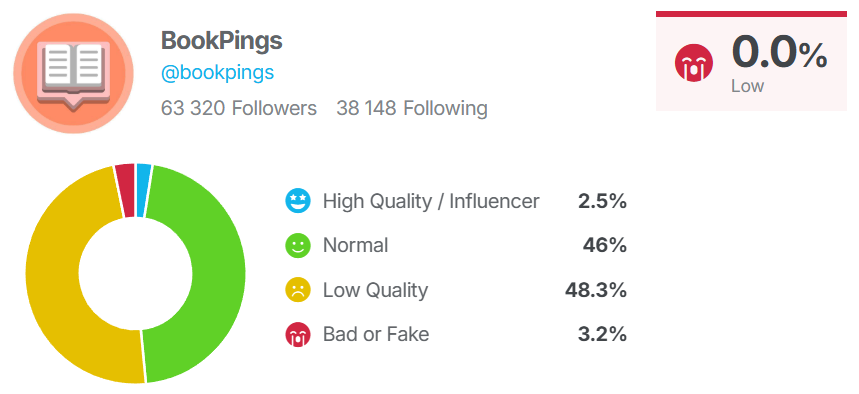Image resolution: width=859 pixels, height=394 pixels.
Task: Click the crying face icon in score box
Action: tap(694, 63)
